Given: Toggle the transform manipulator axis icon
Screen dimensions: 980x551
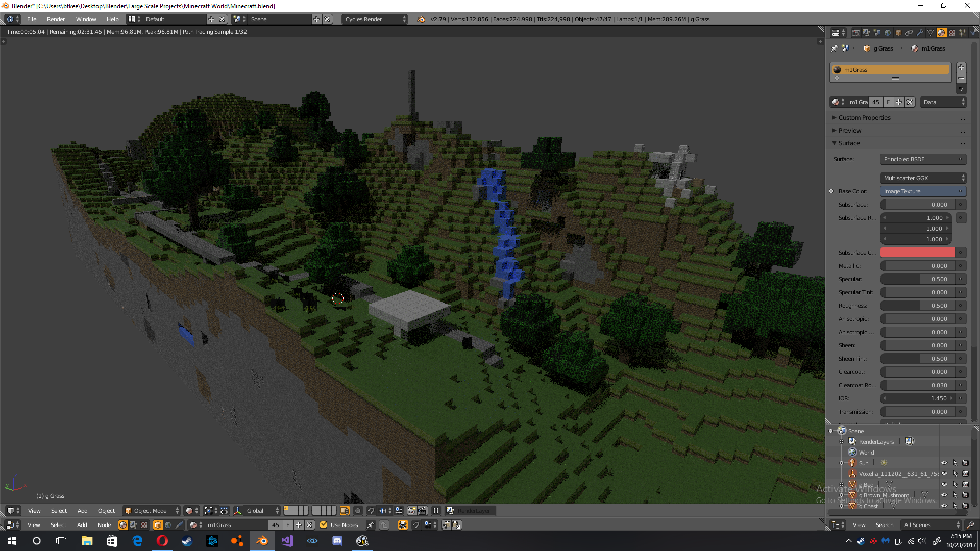Looking at the screenshot, I should (x=238, y=511).
